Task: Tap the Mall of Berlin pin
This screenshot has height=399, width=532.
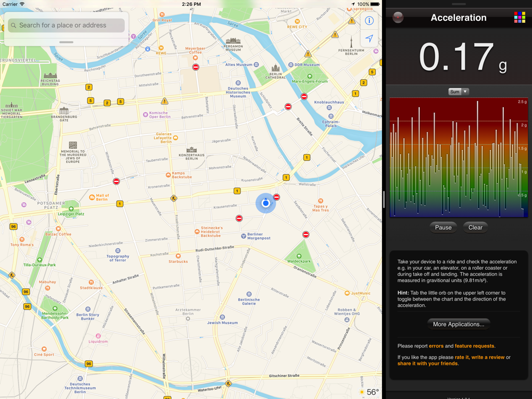Action: tap(92, 197)
